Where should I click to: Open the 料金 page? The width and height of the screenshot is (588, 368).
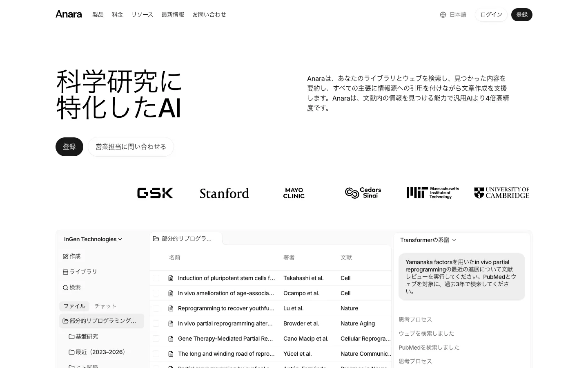pos(118,15)
